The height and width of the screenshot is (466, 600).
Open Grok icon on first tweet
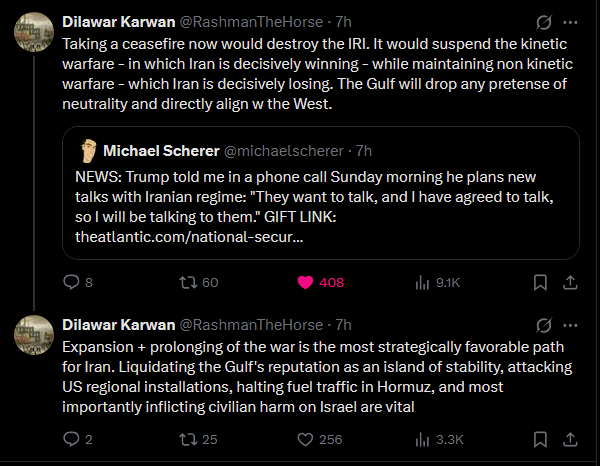545,21
